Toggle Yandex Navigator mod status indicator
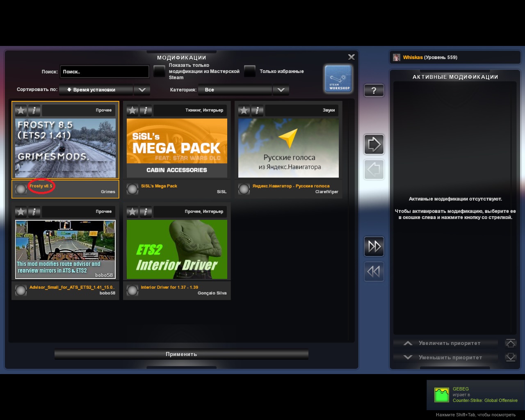 pos(244,189)
